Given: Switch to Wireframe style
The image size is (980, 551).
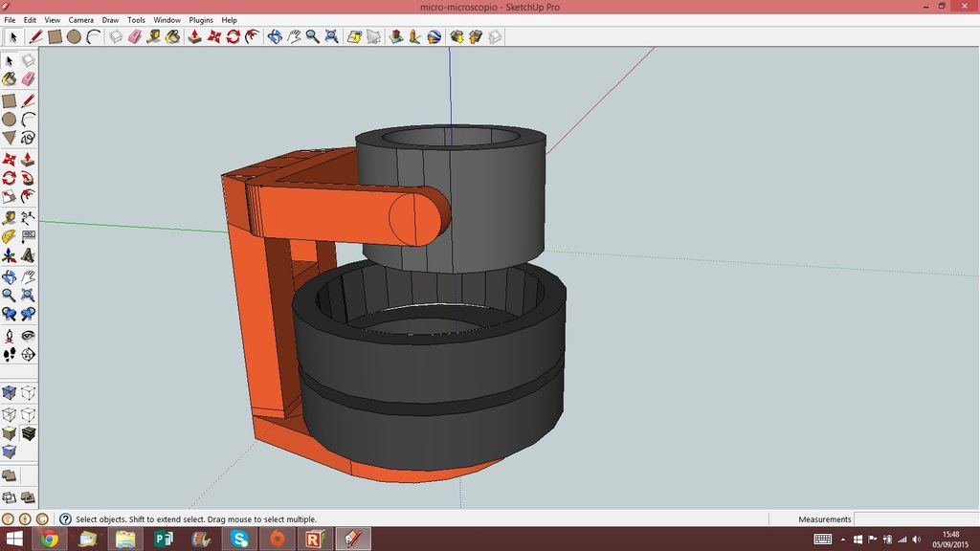Looking at the screenshot, I should click(x=9, y=414).
